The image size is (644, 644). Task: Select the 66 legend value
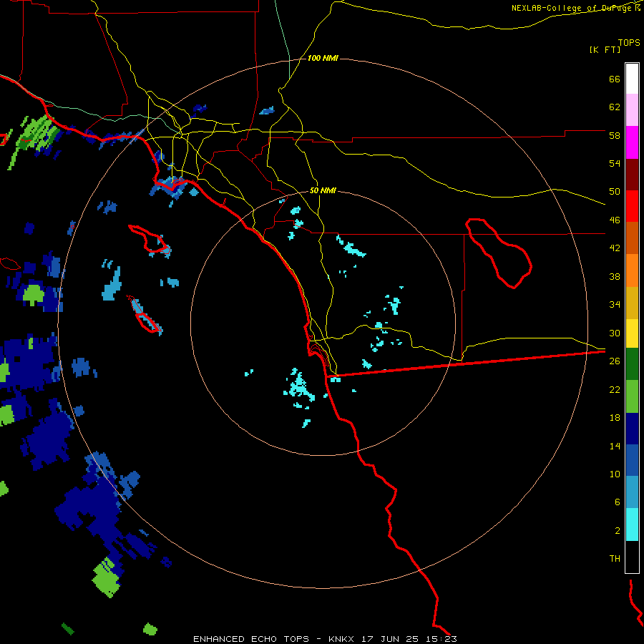click(x=615, y=79)
